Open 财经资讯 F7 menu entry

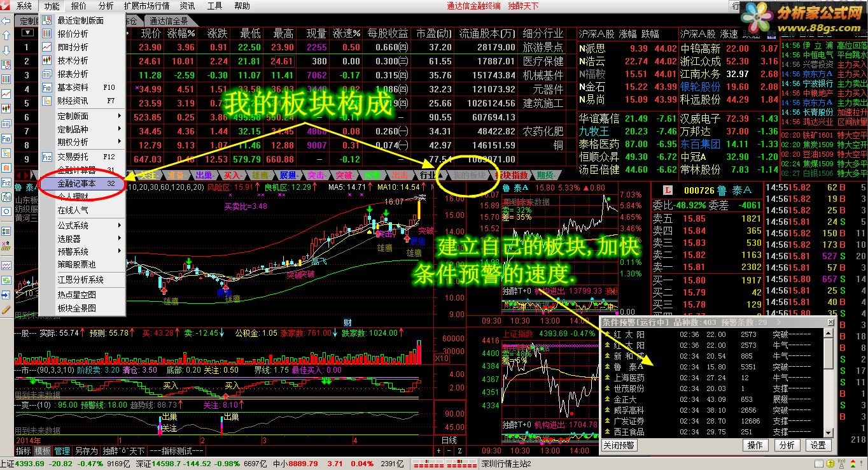point(82,101)
